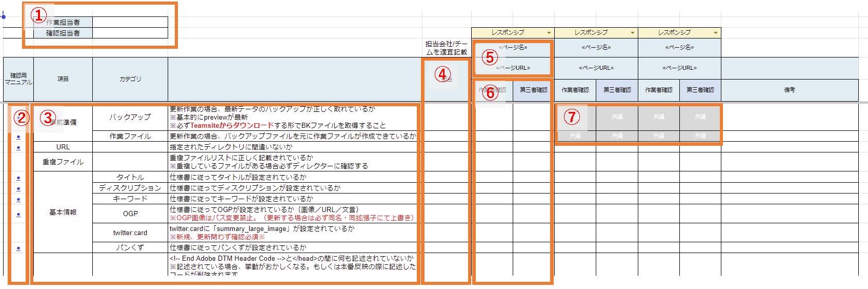Click the End Adobe DTM Header Code text
Image resolution: width=868 pixels, height=289 pixels.
coord(291,258)
